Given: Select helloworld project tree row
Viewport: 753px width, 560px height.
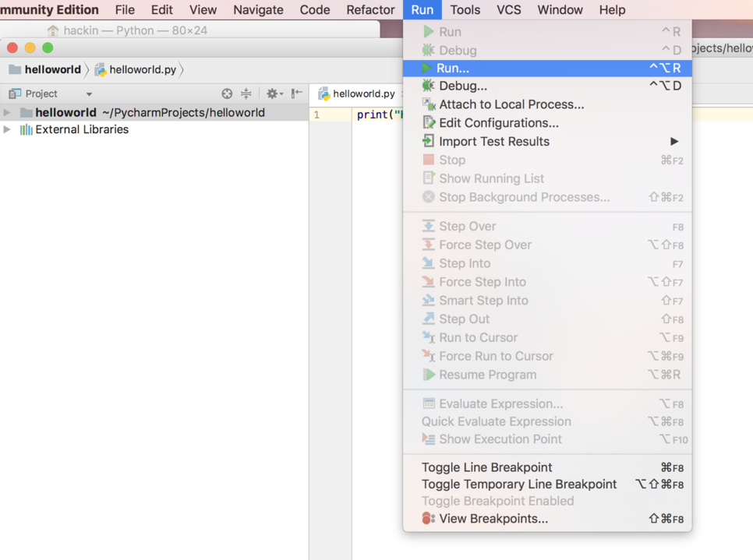Looking at the screenshot, I should (154, 113).
